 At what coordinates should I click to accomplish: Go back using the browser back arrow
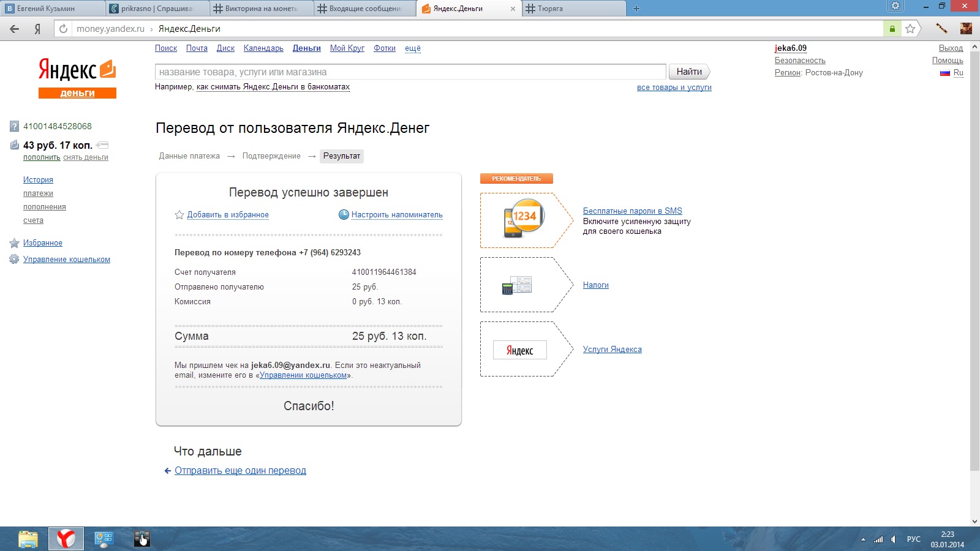click(x=15, y=29)
